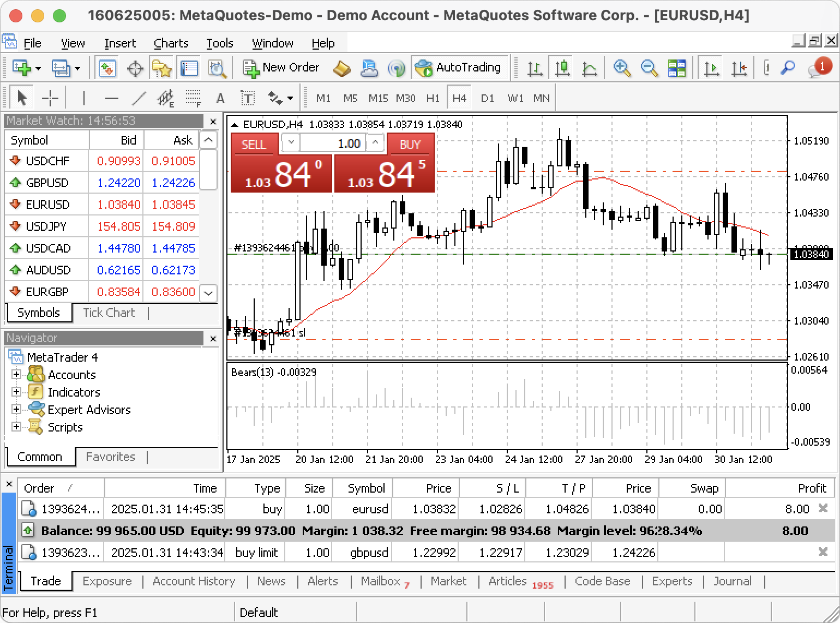Switch to the Account History tab

(x=194, y=581)
